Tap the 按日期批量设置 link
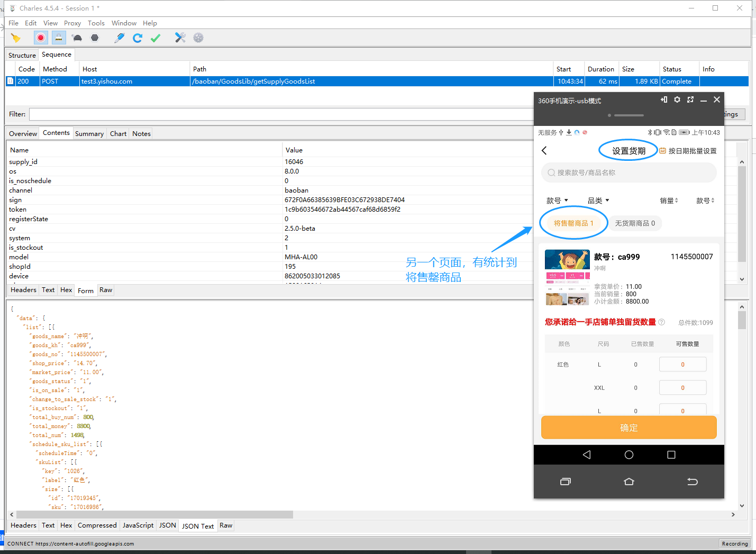756x554 pixels. 688,151
